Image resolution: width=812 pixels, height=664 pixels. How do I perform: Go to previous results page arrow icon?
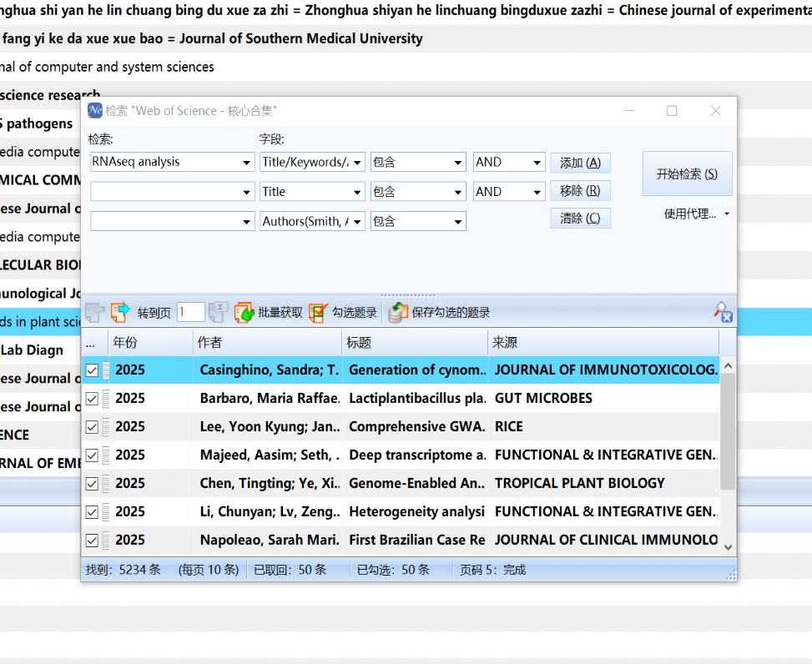coord(95,312)
